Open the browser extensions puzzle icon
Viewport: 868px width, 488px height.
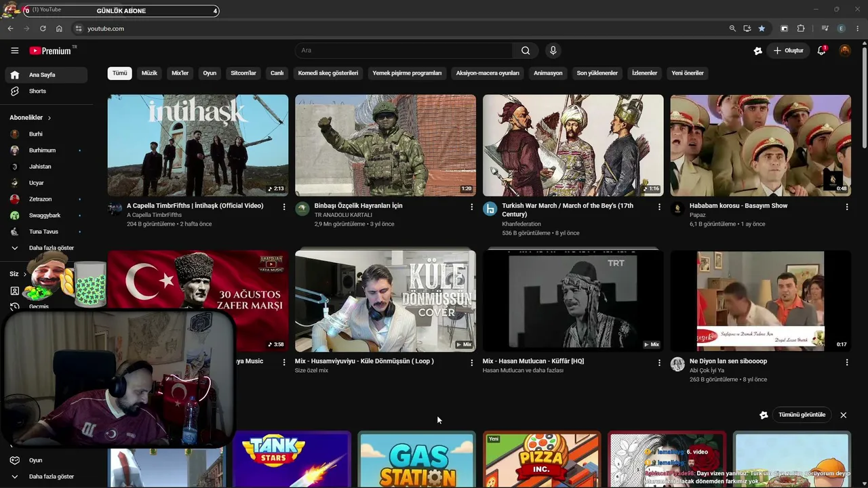click(x=801, y=28)
